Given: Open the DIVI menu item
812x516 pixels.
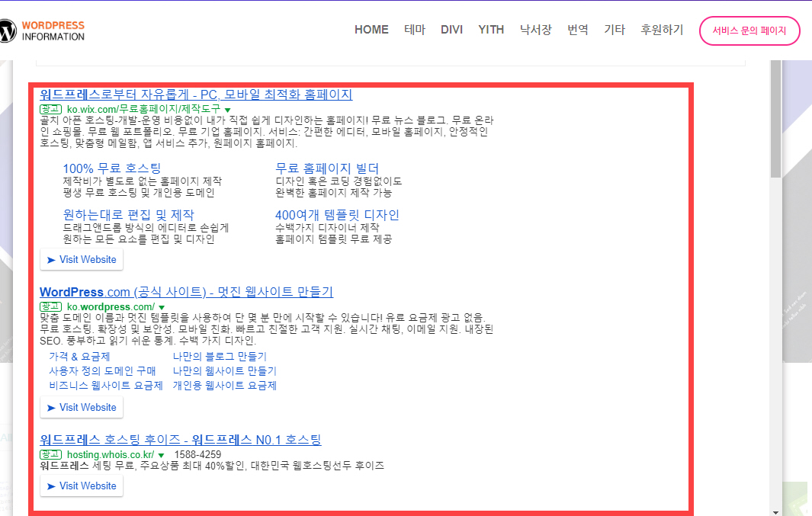Looking at the screenshot, I should (x=451, y=30).
